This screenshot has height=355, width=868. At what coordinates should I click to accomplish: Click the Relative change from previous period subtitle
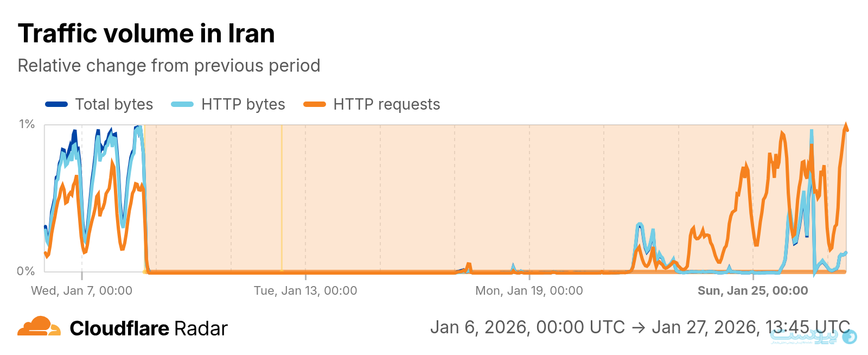pos(169,66)
